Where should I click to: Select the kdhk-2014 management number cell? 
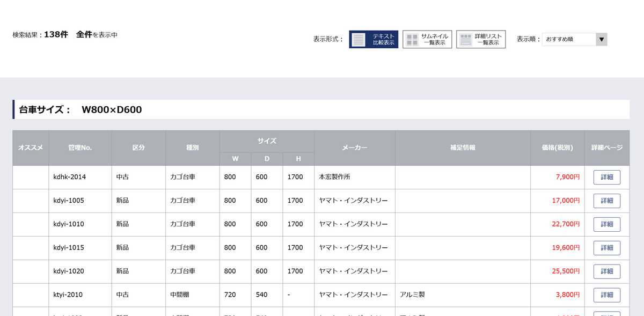pyautogui.click(x=70, y=177)
